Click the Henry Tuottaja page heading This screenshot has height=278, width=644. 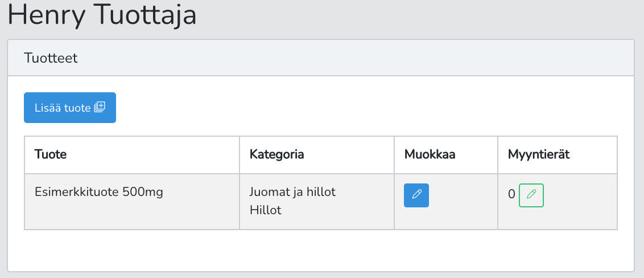pos(102,15)
